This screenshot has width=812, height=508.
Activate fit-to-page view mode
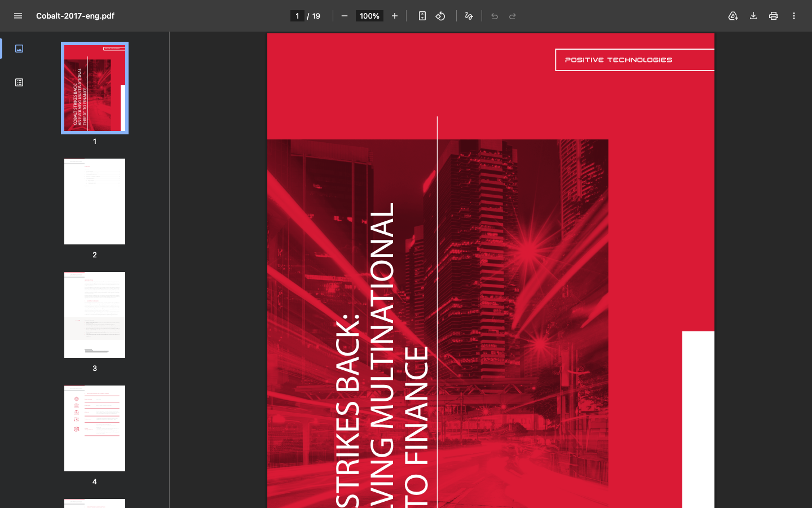(422, 16)
